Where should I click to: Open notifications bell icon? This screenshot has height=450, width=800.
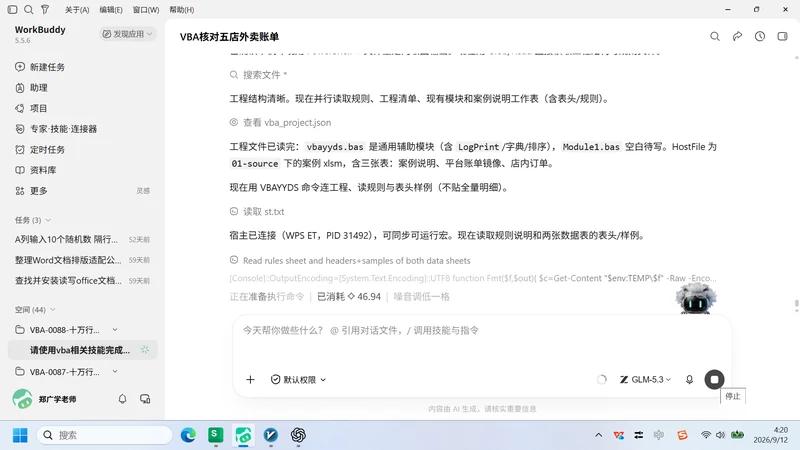coord(122,399)
